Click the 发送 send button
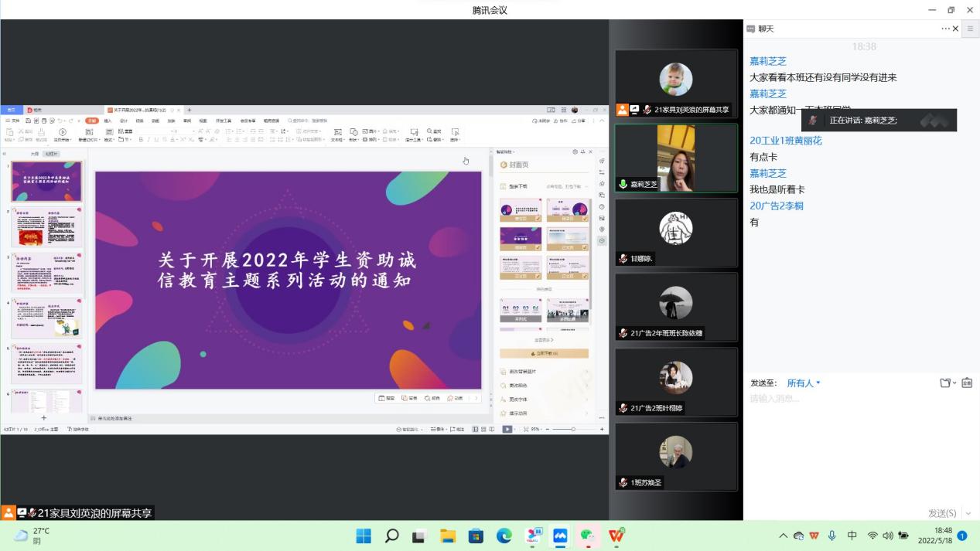The width and height of the screenshot is (980, 551). pos(941,513)
